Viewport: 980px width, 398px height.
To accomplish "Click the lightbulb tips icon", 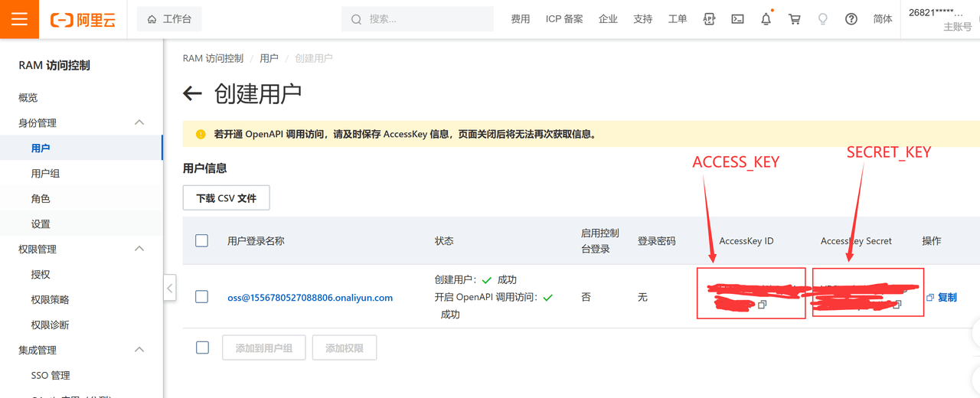I will click(823, 19).
